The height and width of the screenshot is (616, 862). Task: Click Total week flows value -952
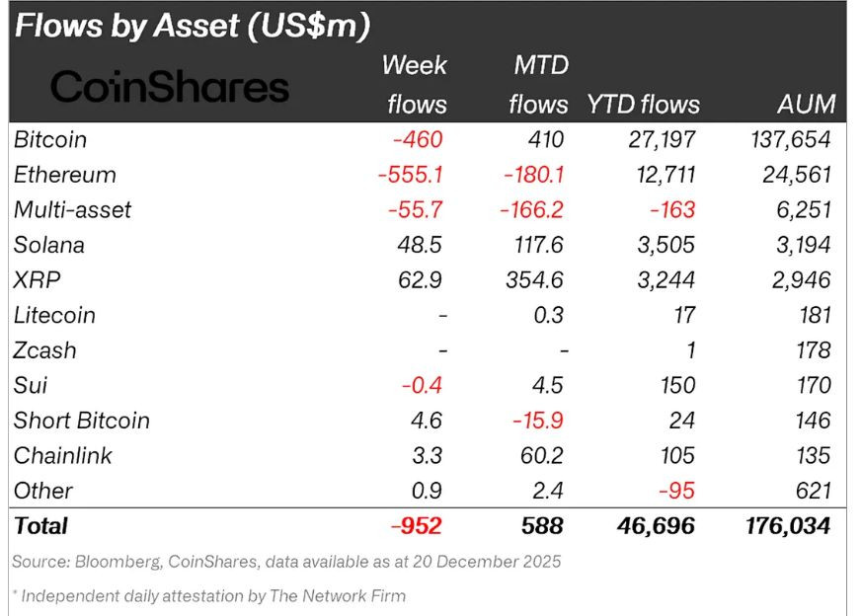tap(417, 526)
